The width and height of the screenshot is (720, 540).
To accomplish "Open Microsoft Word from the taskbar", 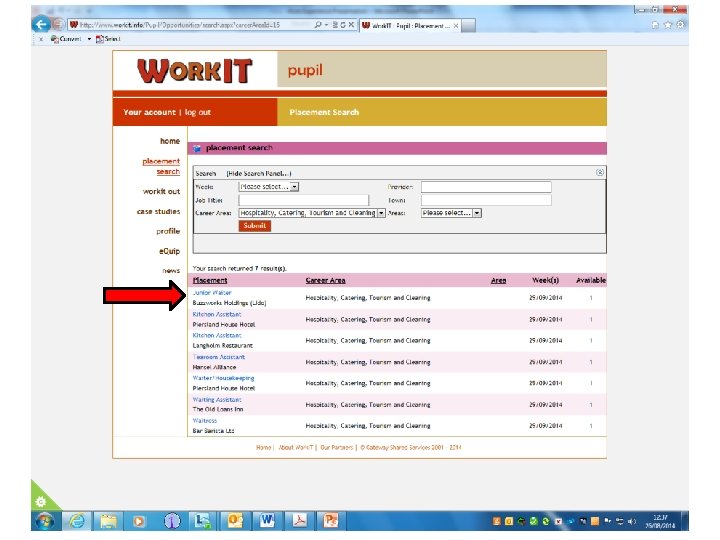I will pyautogui.click(x=267, y=521).
